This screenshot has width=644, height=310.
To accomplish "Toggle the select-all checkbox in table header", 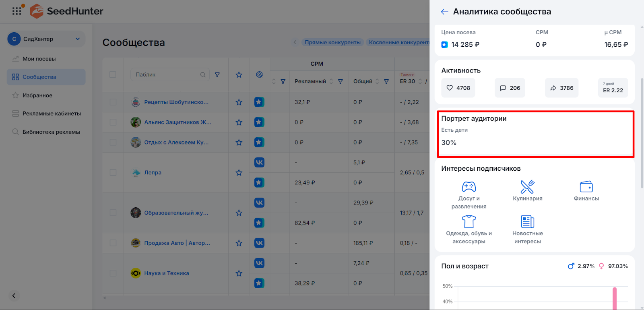I will [x=113, y=75].
